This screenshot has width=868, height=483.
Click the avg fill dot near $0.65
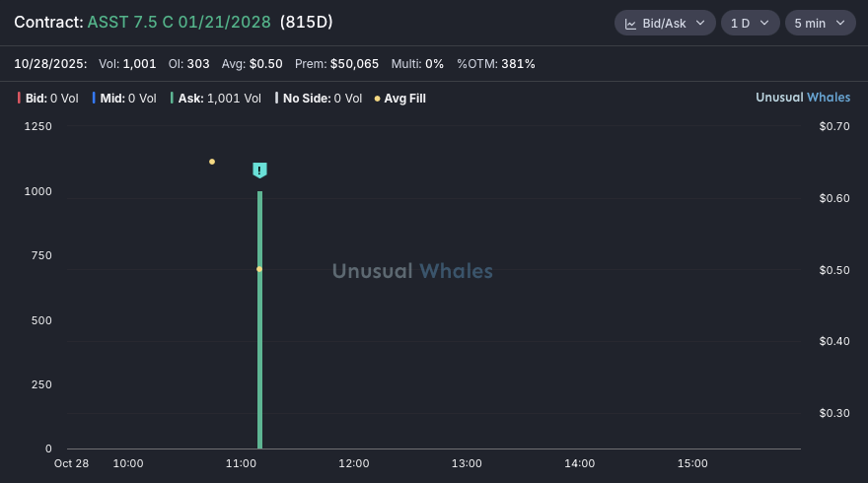coord(212,162)
